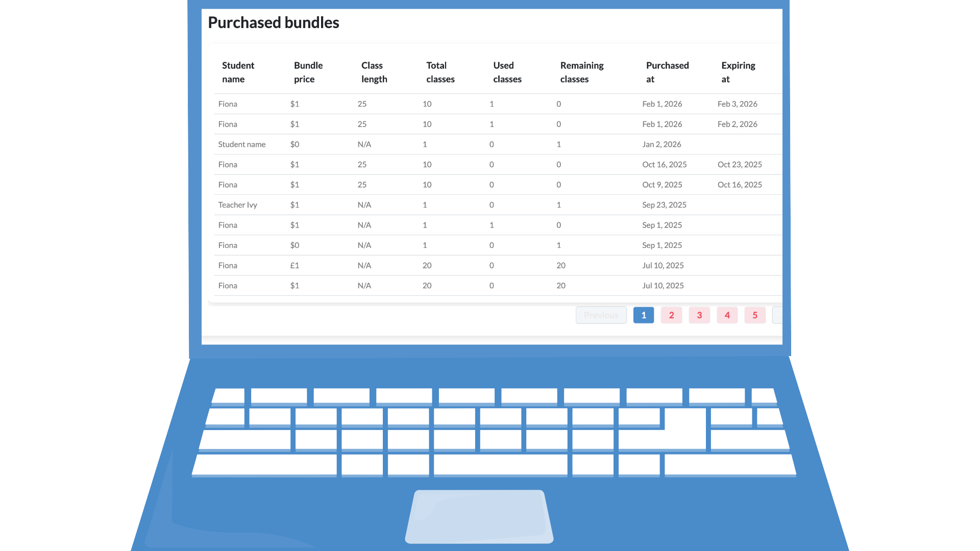Open page 3 of purchased bundles
The image size is (980, 551).
click(699, 315)
